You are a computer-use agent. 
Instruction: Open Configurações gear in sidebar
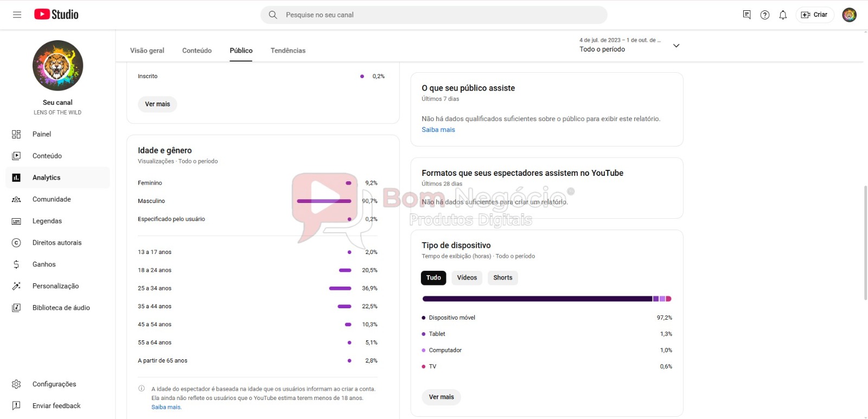pyautogui.click(x=54, y=384)
